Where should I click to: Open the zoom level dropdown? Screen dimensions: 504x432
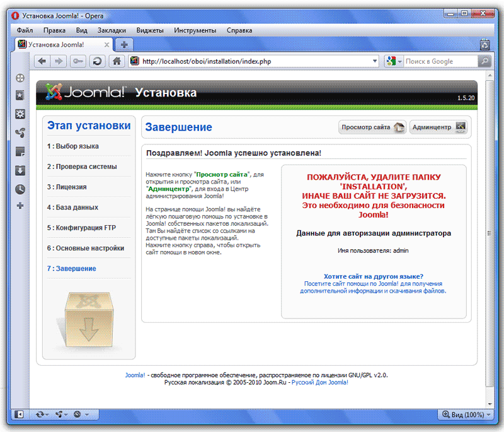pos(467,414)
